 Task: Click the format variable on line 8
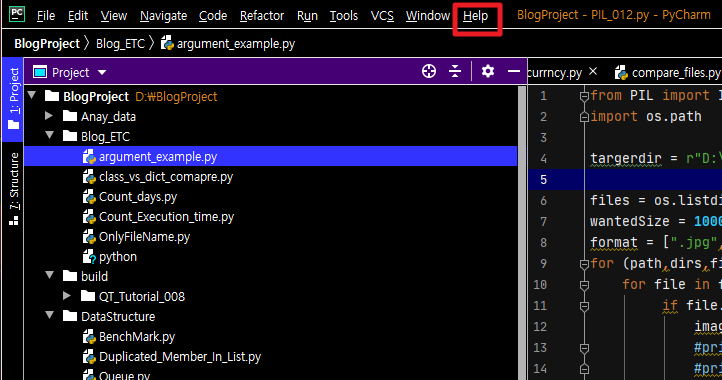[614, 243]
